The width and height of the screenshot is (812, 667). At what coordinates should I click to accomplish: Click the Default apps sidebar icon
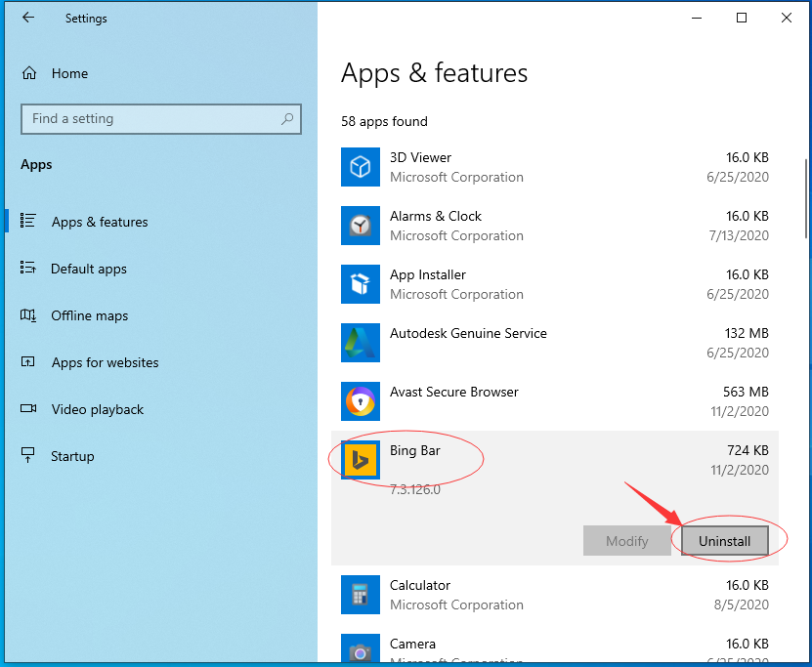coord(27,268)
